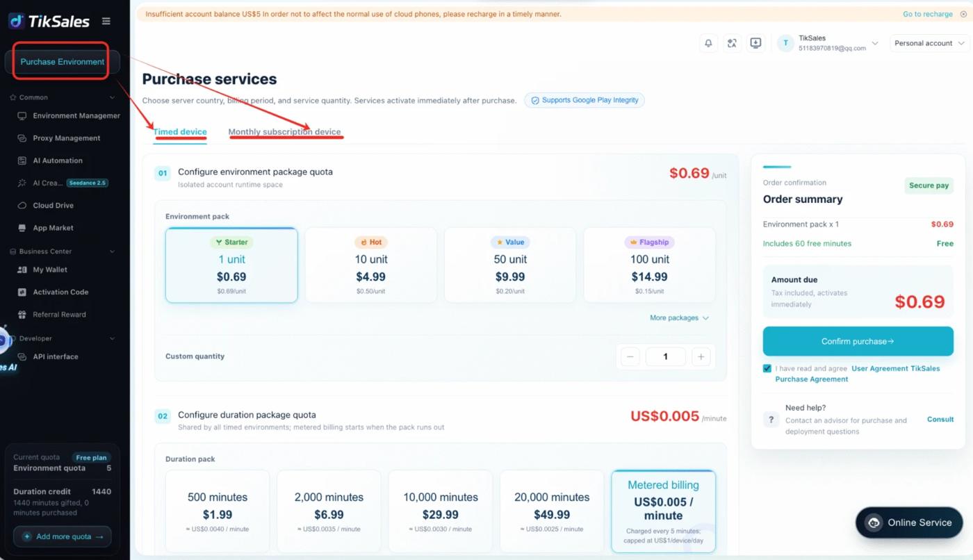Select the Metered billing duration option
Viewport: 973px width, 560px height.
coord(663,511)
